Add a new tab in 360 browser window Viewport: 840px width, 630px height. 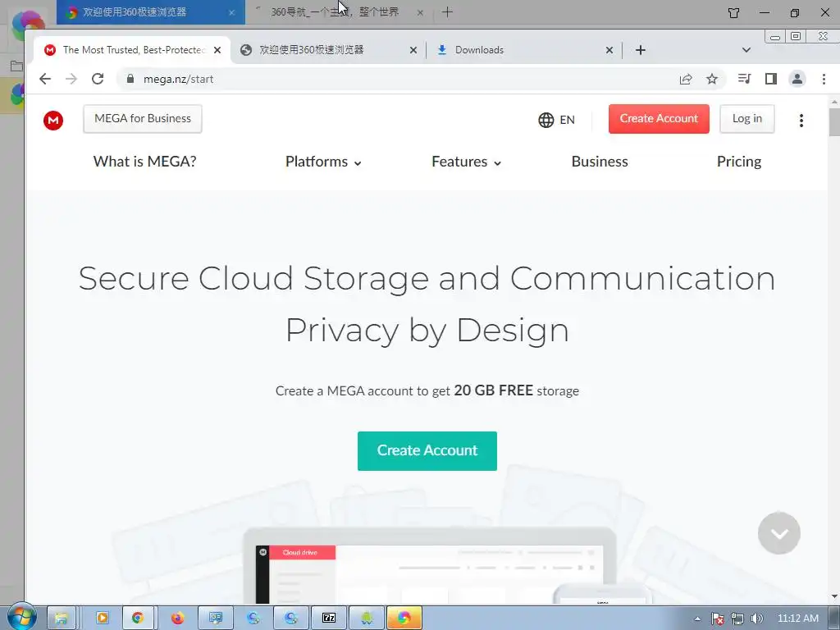[x=447, y=11]
